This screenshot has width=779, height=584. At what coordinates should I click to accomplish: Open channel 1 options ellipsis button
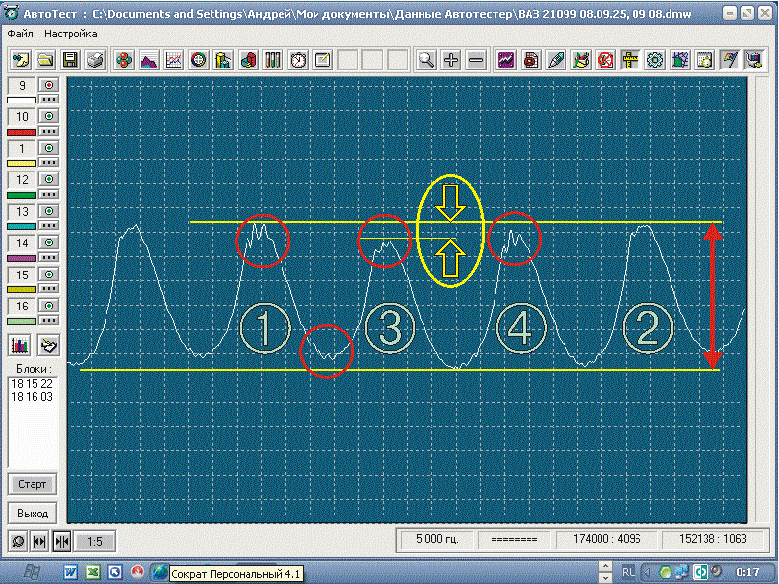pyautogui.click(x=50, y=163)
